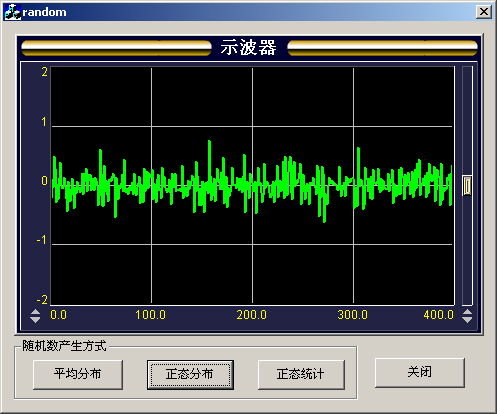
Task: Close the random window with X
Action: (484, 12)
